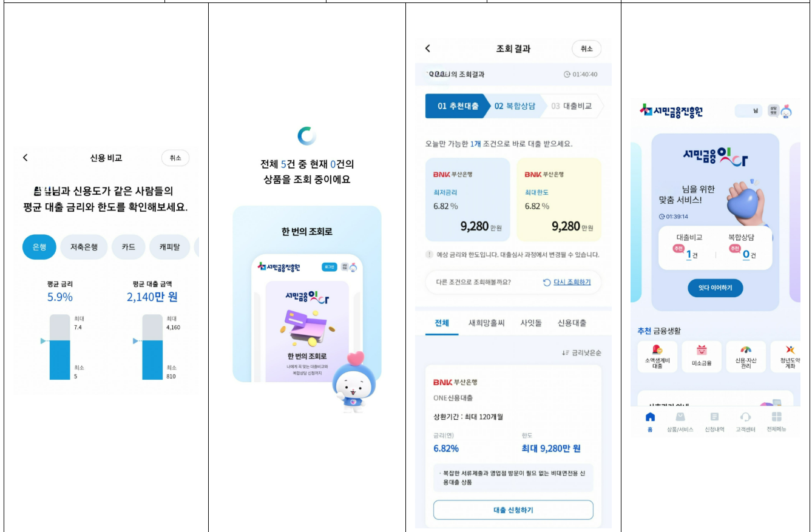The image size is (812, 532).
Task: Open 고객센터 headset icon
Action: click(746, 420)
